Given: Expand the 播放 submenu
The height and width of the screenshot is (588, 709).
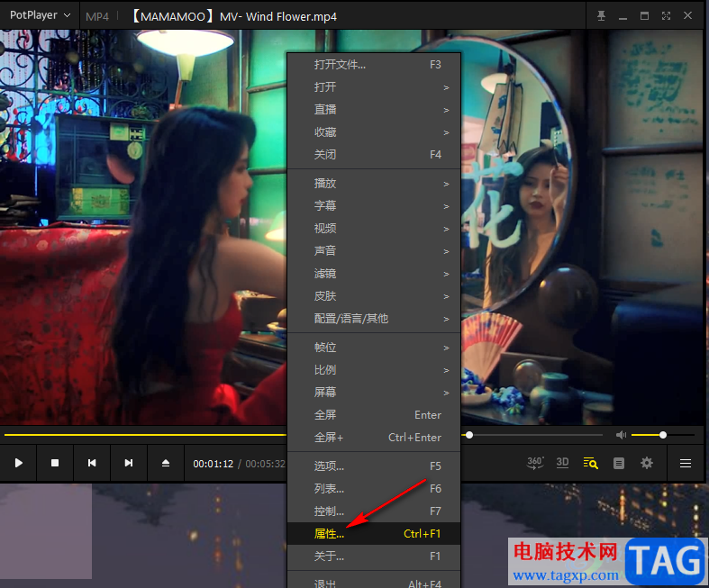Looking at the screenshot, I should point(374,184).
